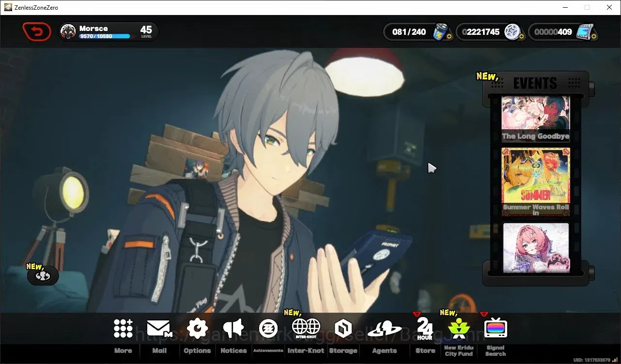Open Morsce player profile avatar

point(68,32)
